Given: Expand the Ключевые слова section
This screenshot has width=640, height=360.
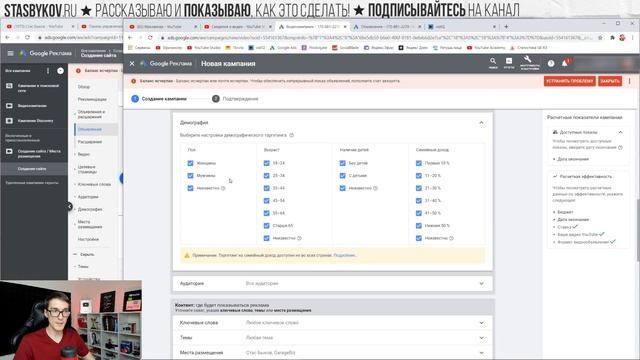Looking at the screenshot, I should [x=333, y=323].
